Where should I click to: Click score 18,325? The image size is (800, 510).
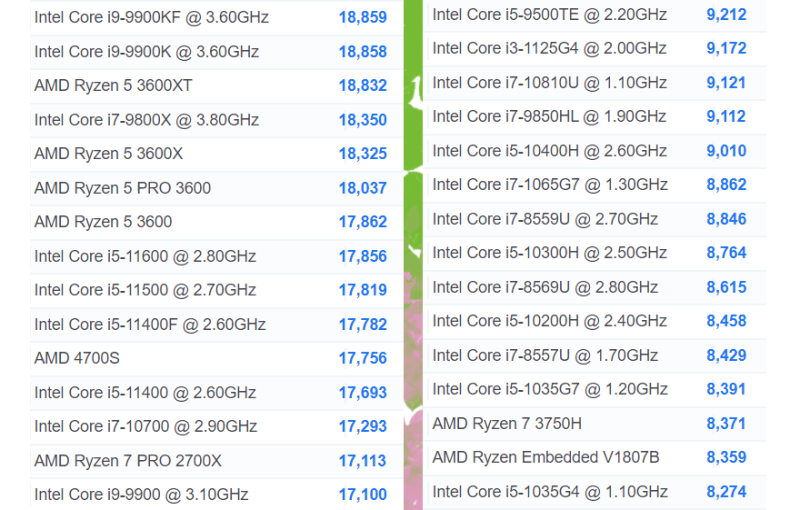pyautogui.click(x=363, y=154)
